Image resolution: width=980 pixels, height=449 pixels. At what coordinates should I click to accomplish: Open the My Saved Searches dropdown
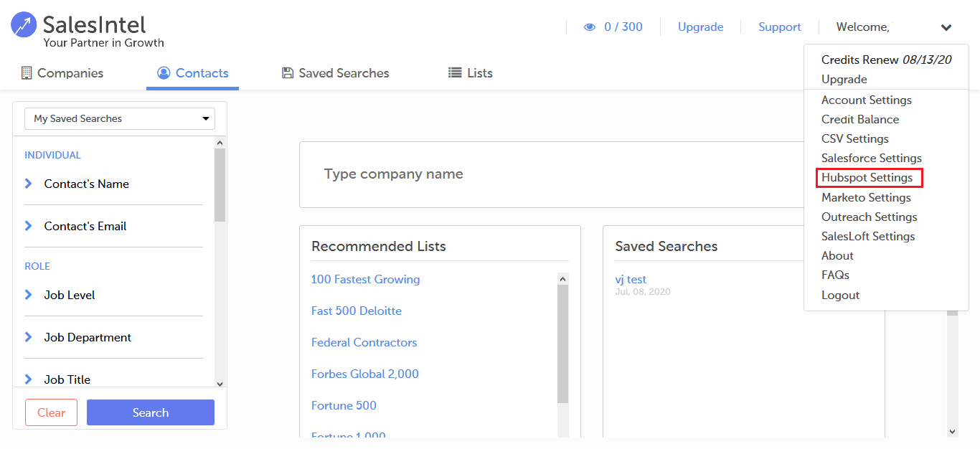pyautogui.click(x=120, y=118)
